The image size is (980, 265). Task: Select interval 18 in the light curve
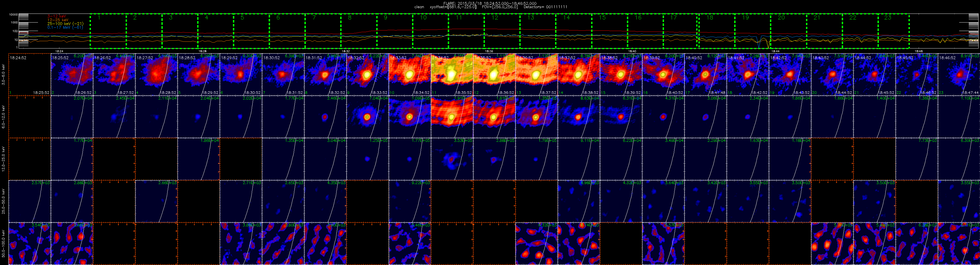click(717, 31)
